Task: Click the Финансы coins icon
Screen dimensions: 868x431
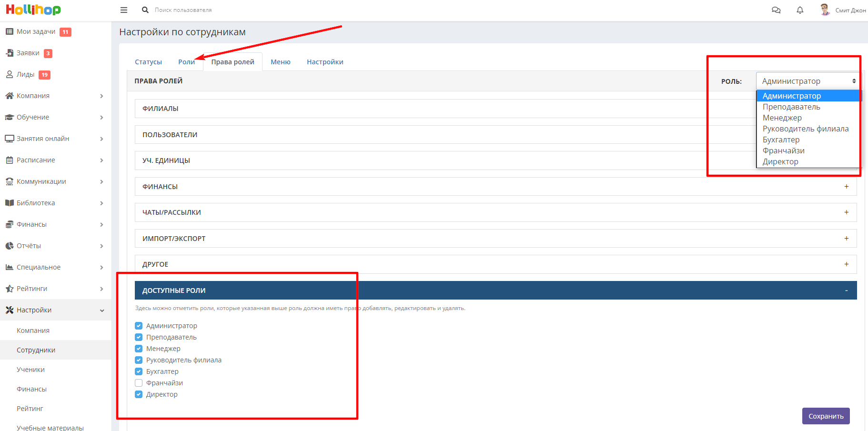Action: tap(9, 224)
